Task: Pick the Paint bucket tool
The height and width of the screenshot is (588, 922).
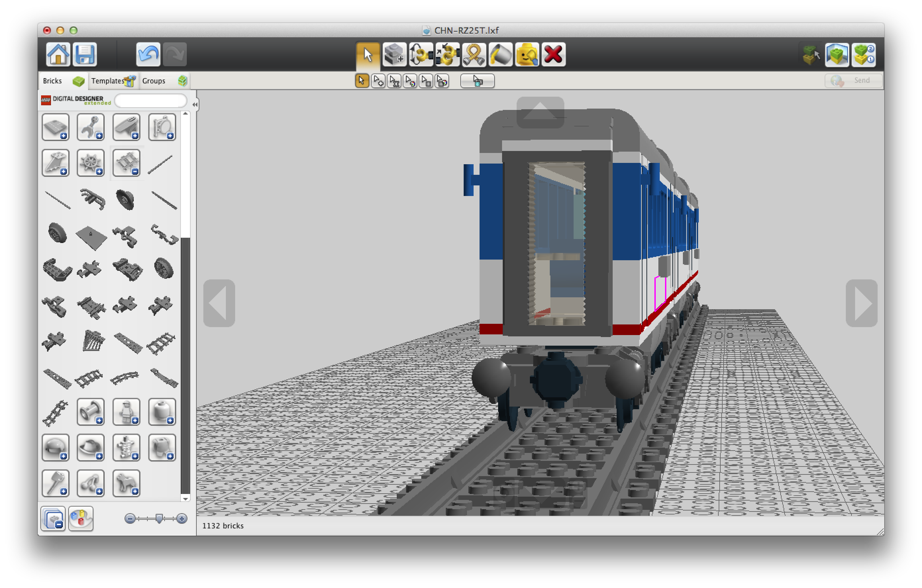Action: coord(500,55)
